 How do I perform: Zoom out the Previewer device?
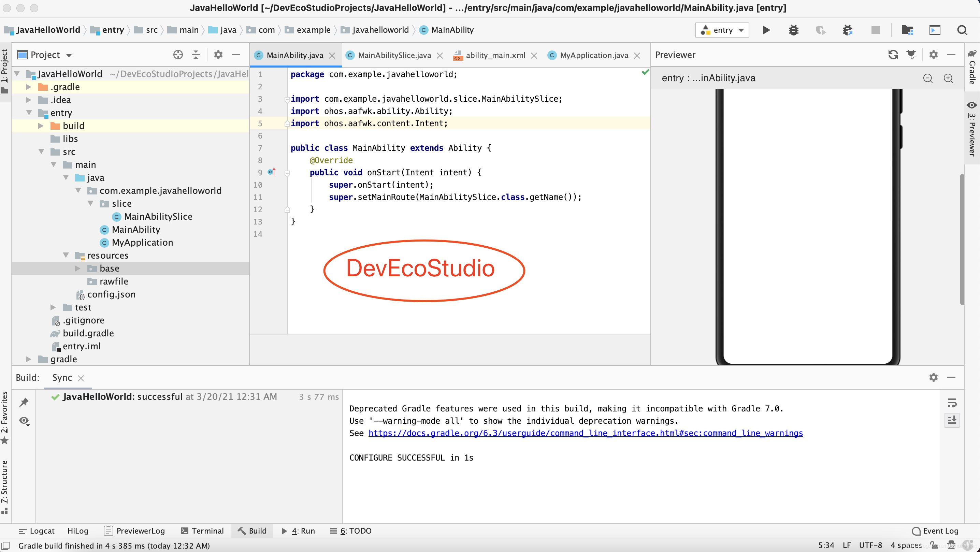tap(928, 78)
